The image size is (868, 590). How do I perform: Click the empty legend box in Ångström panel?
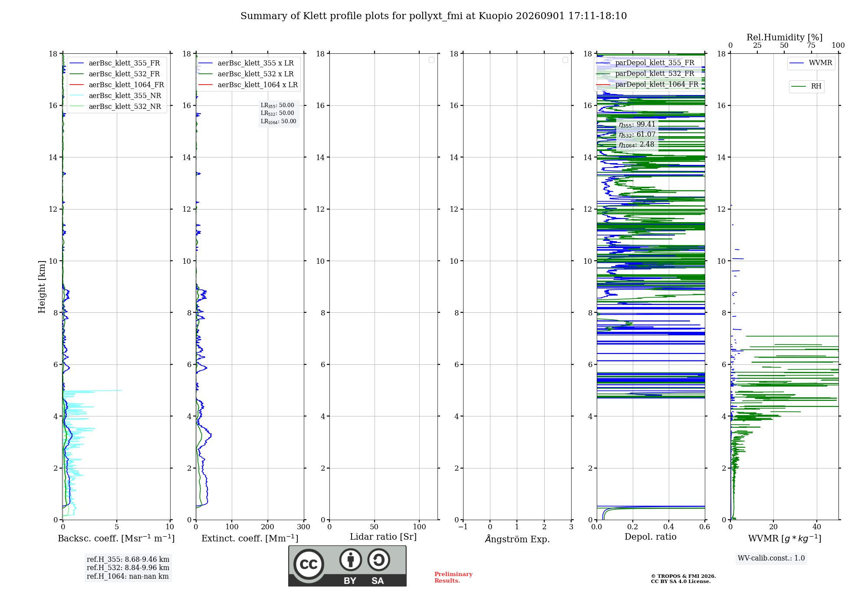tap(565, 60)
